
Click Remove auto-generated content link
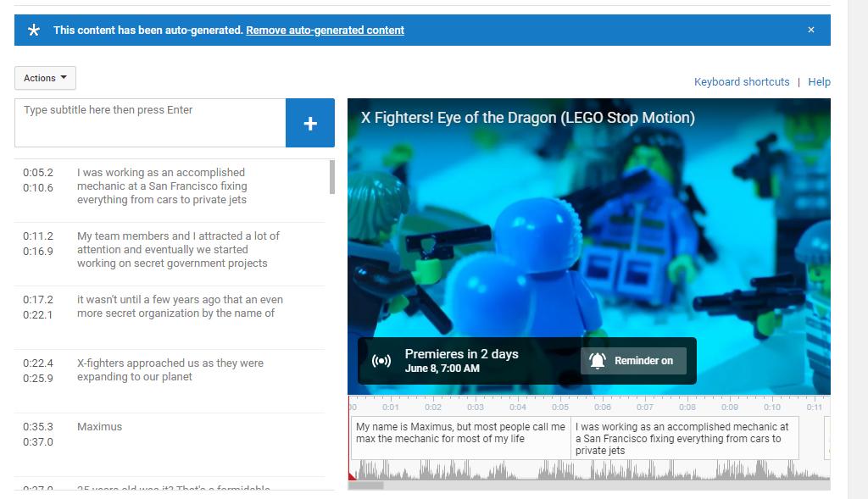click(x=325, y=30)
